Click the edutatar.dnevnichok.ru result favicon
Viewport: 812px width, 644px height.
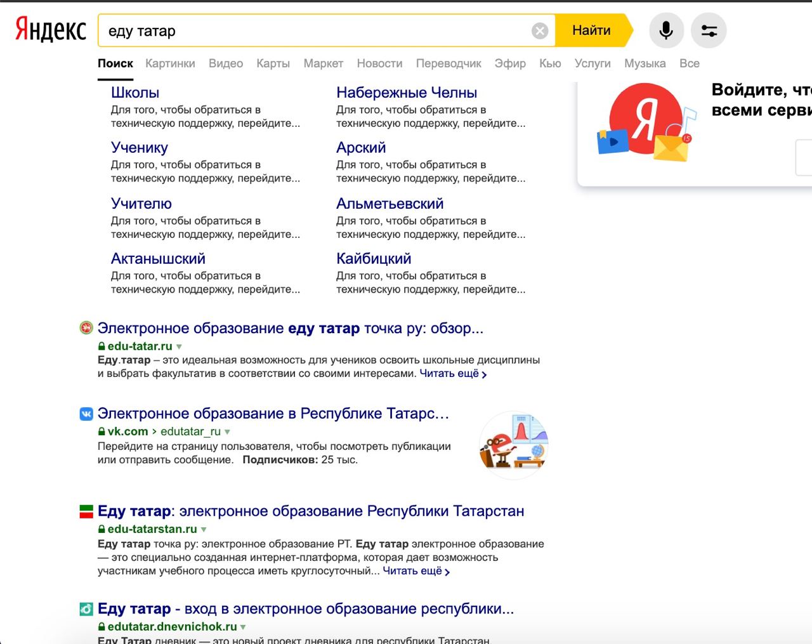tap(86, 609)
